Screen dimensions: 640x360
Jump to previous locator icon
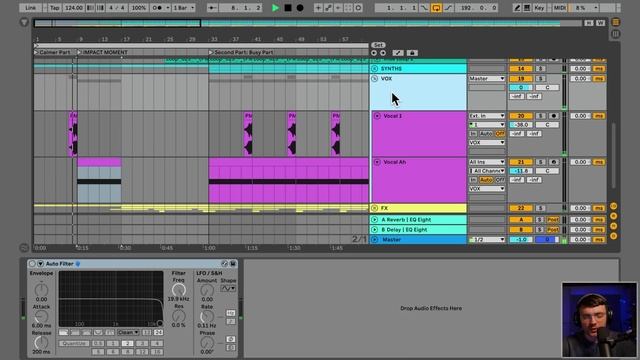click(x=374, y=53)
